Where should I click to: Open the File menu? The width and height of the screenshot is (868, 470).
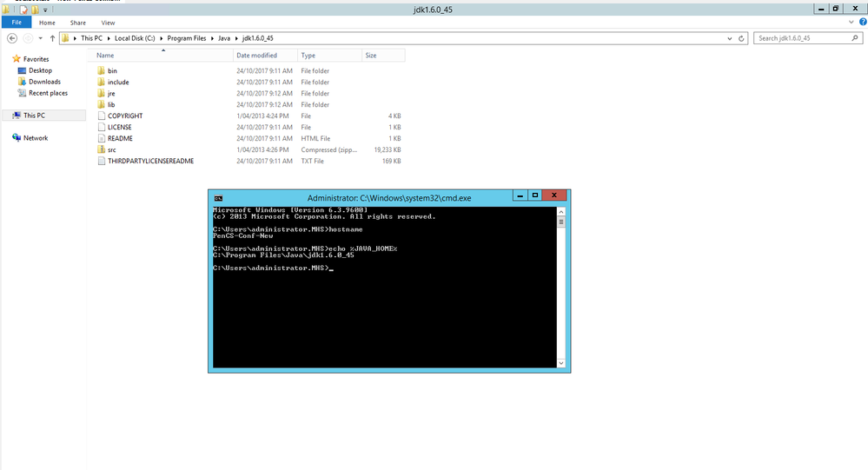[17, 22]
